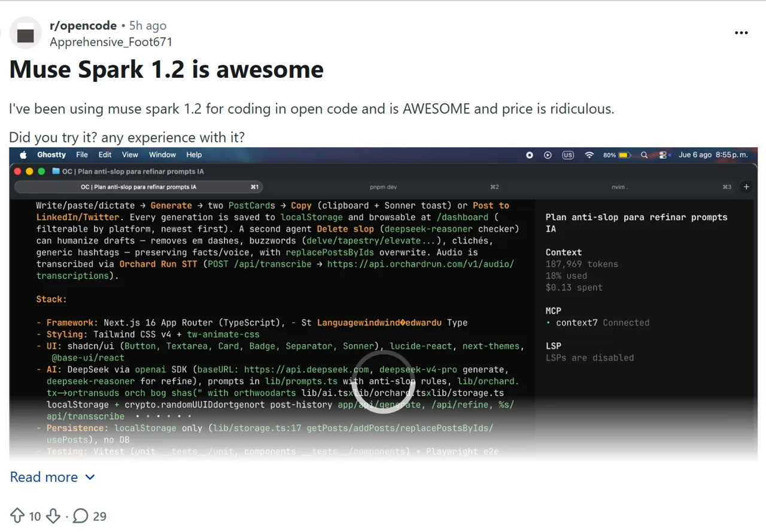Click the green zoom window button in Ghostty

click(41, 171)
